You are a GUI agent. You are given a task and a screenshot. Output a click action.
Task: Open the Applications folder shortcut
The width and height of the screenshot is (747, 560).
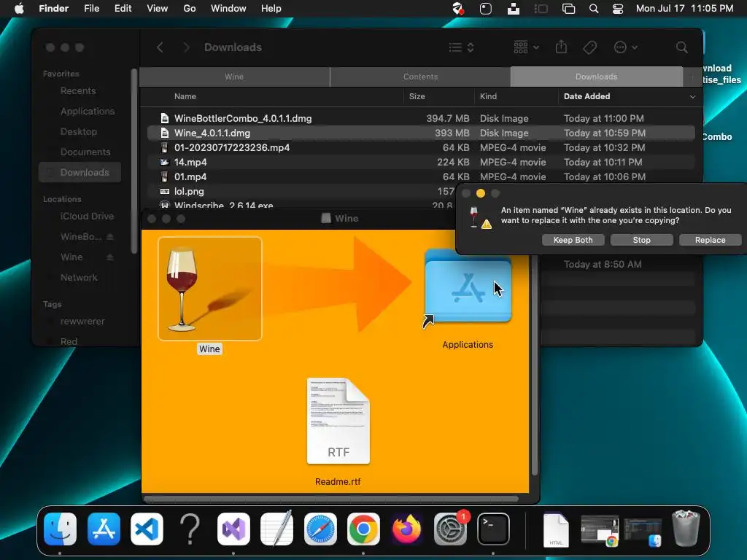468,287
